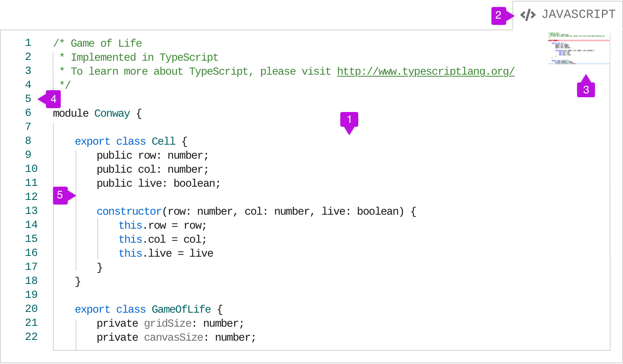Click the purple callout badge numbered 1
623x364 pixels.
(349, 119)
